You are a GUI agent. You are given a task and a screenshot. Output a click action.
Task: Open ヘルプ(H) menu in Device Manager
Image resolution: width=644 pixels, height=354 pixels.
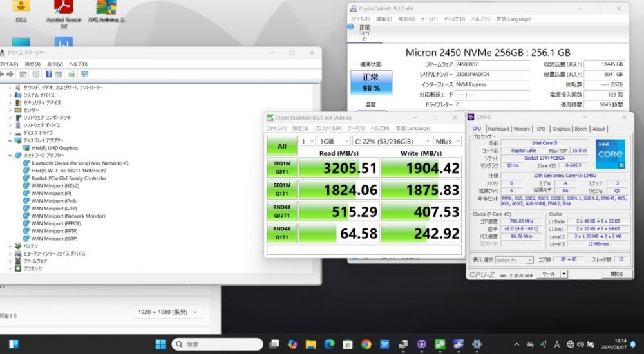[x=78, y=64]
